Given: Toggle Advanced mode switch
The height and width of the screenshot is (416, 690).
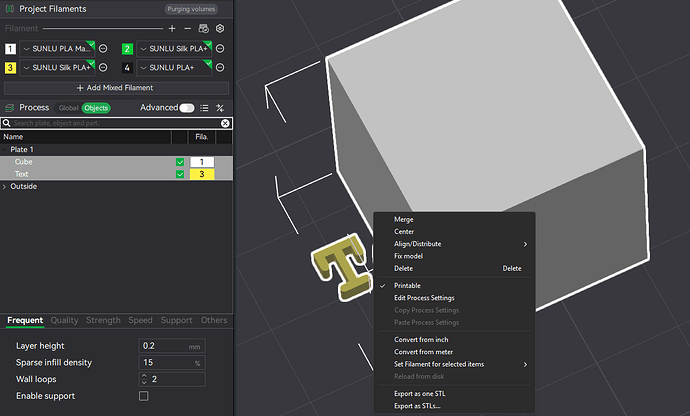Looking at the screenshot, I should tap(187, 108).
